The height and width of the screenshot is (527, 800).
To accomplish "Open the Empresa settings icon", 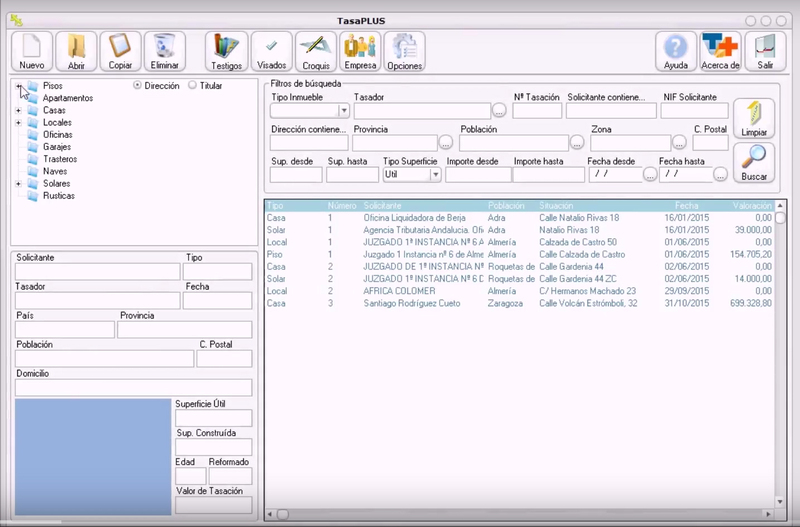I will tap(360, 50).
